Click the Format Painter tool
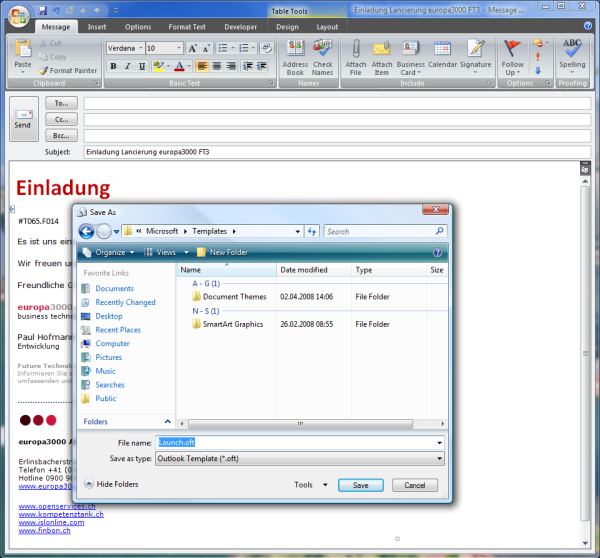Viewport: 600px width, 558px height. (68, 70)
